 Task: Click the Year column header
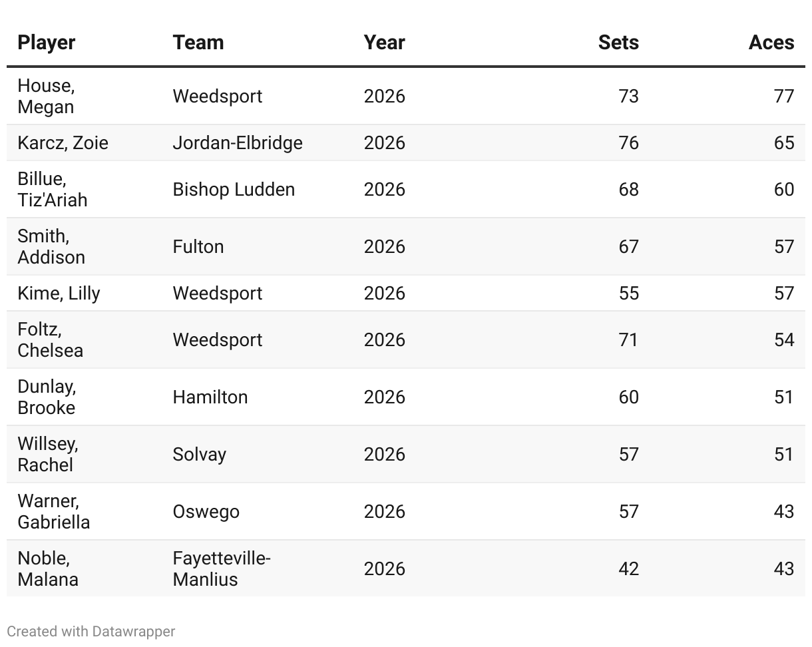pyautogui.click(x=384, y=43)
